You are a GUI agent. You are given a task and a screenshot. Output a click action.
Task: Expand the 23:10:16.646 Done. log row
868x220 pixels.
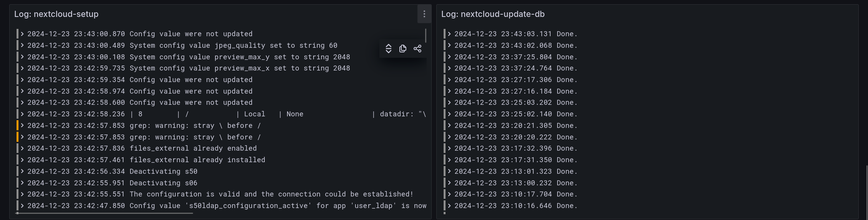tap(449, 206)
